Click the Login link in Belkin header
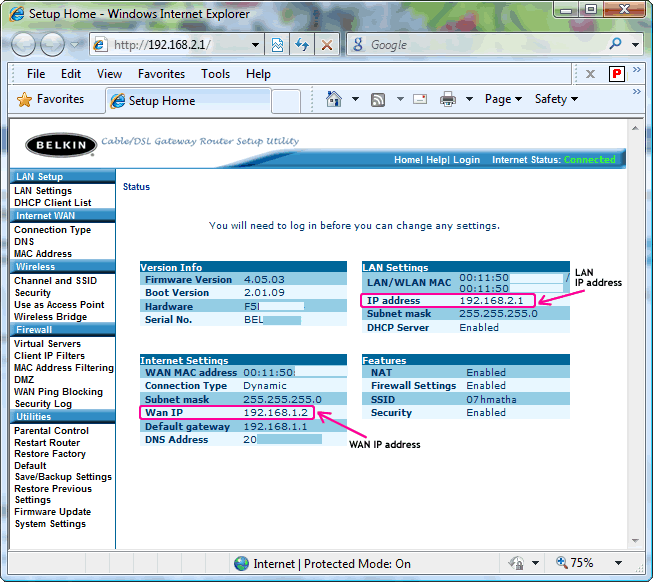The width and height of the screenshot is (653, 582). 466,160
